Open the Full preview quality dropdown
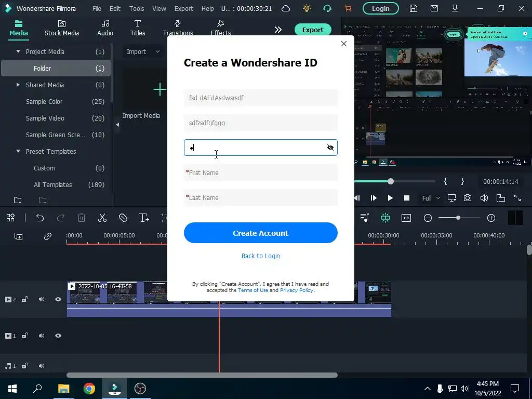The width and height of the screenshot is (532, 399). (x=431, y=198)
